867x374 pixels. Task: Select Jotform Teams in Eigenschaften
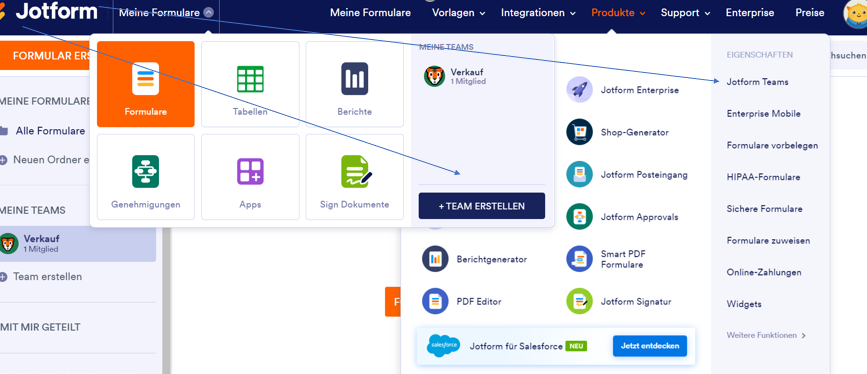pyautogui.click(x=758, y=82)
